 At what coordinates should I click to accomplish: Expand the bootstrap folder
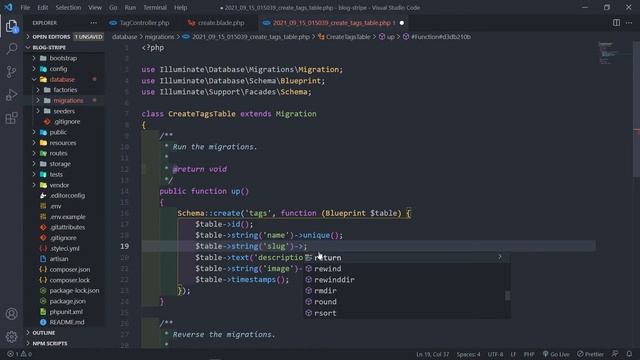(x=65, y=58)
